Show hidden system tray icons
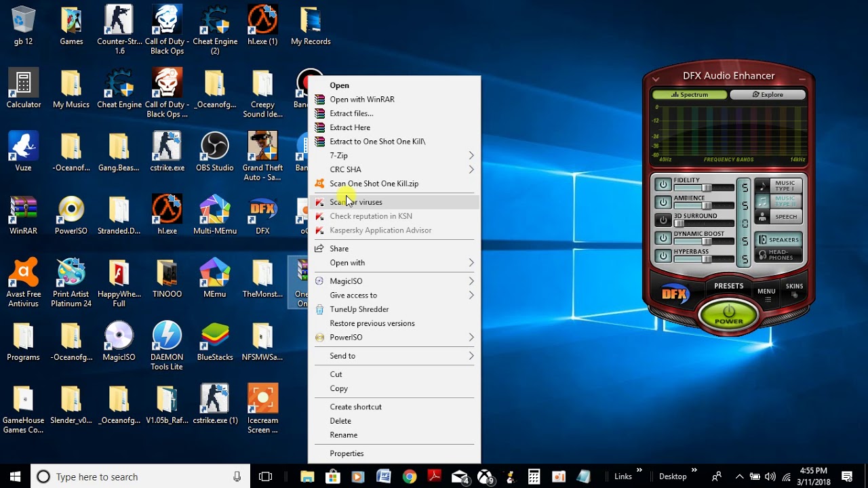 pyautogui.click(x=739, y=476)
